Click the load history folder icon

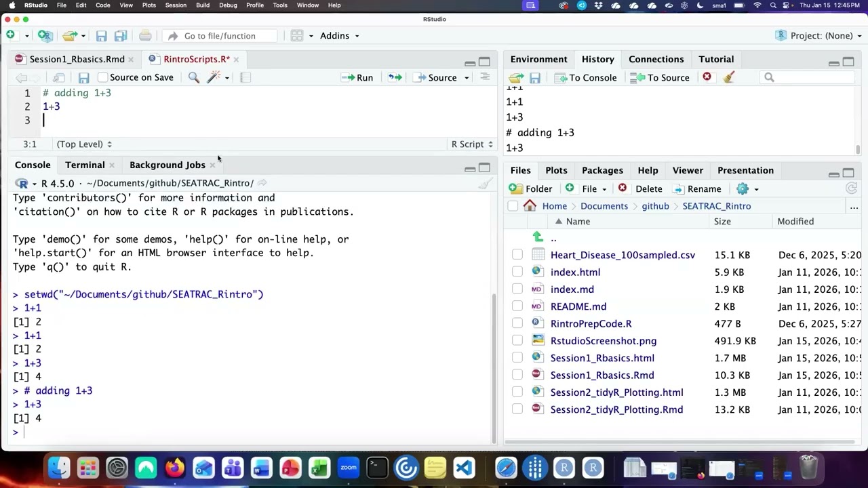click(516, 78)
